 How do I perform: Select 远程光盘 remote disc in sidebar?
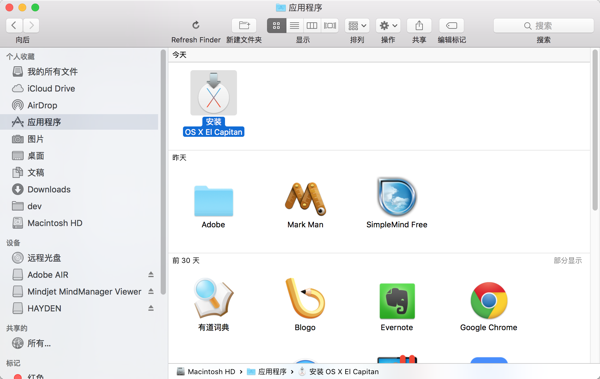79,258
